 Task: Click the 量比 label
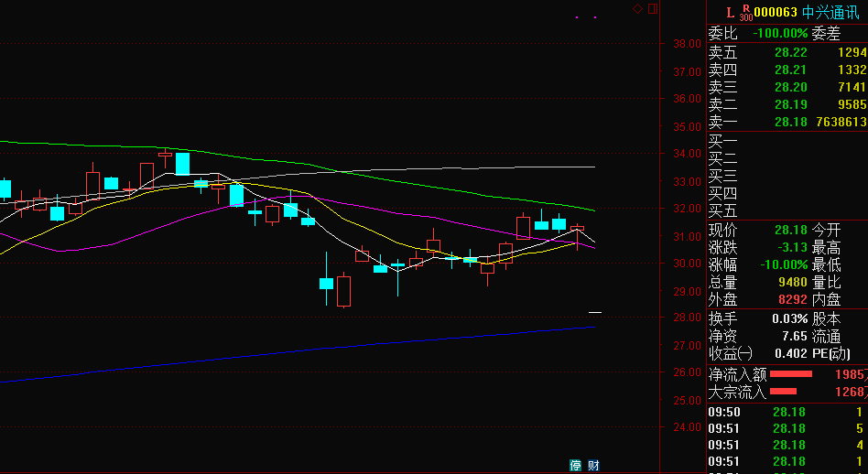click(826, 282)
